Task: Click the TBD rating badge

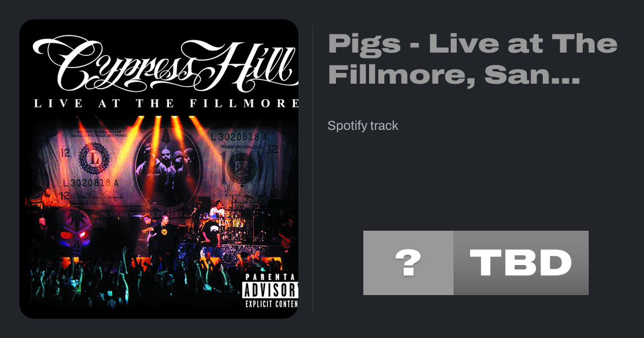Action: click(521, 263)
